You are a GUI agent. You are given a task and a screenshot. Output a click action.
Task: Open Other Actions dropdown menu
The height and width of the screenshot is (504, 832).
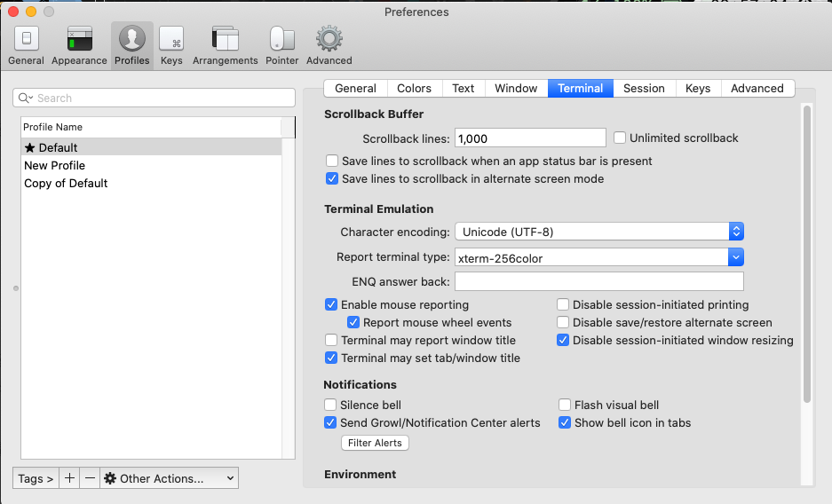(170, 478)
